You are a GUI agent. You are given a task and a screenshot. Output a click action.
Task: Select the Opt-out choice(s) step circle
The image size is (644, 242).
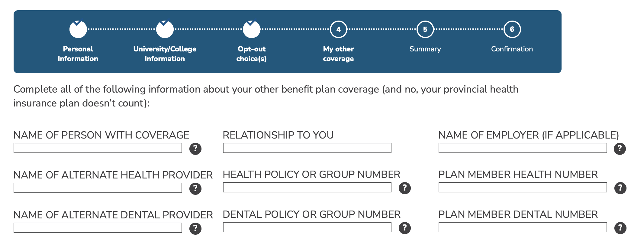point(252,29)
